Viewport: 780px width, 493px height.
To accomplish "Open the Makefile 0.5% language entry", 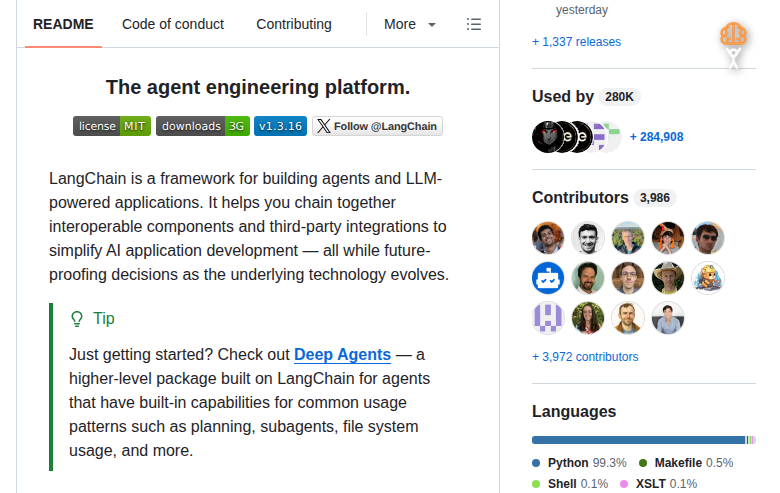I will 686,463.
